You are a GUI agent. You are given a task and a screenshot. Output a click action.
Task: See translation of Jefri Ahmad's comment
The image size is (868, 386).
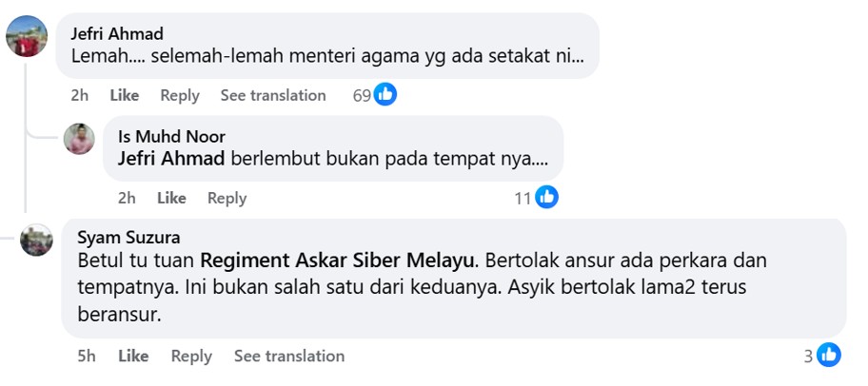[x=273, y=95]
